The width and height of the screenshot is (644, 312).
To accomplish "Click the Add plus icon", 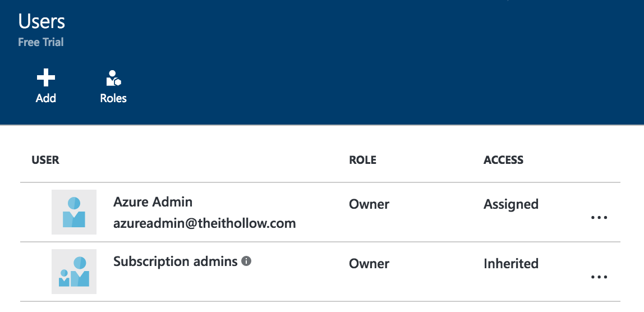I will coord(45,77).
